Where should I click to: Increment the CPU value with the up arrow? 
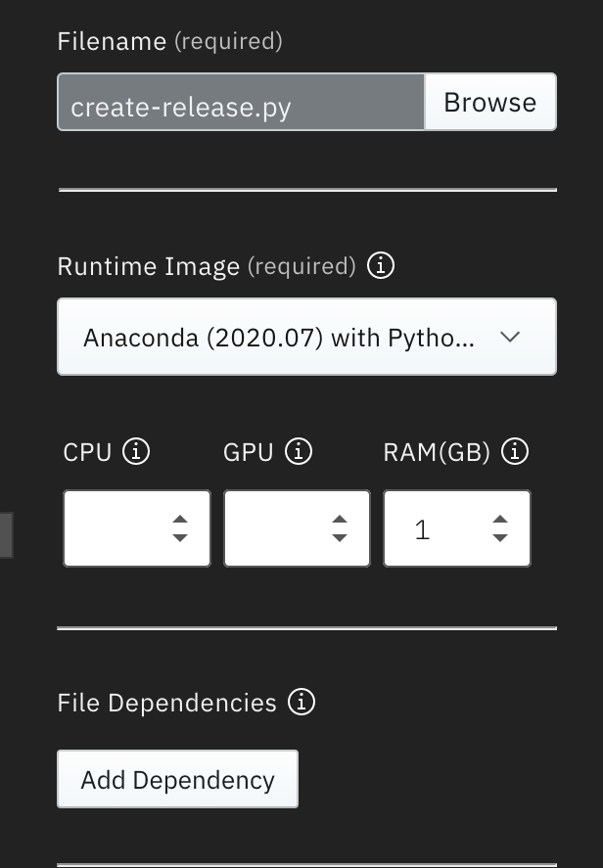point(180,517)
